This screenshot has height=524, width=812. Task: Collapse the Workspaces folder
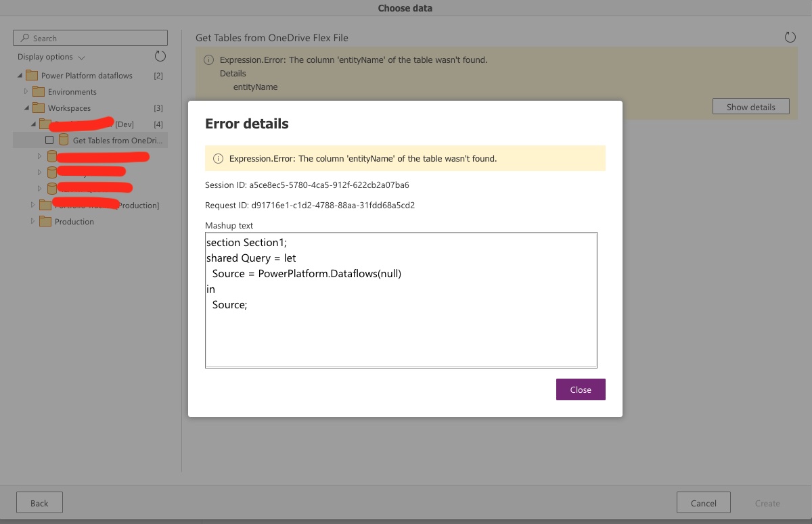[26, 108]
